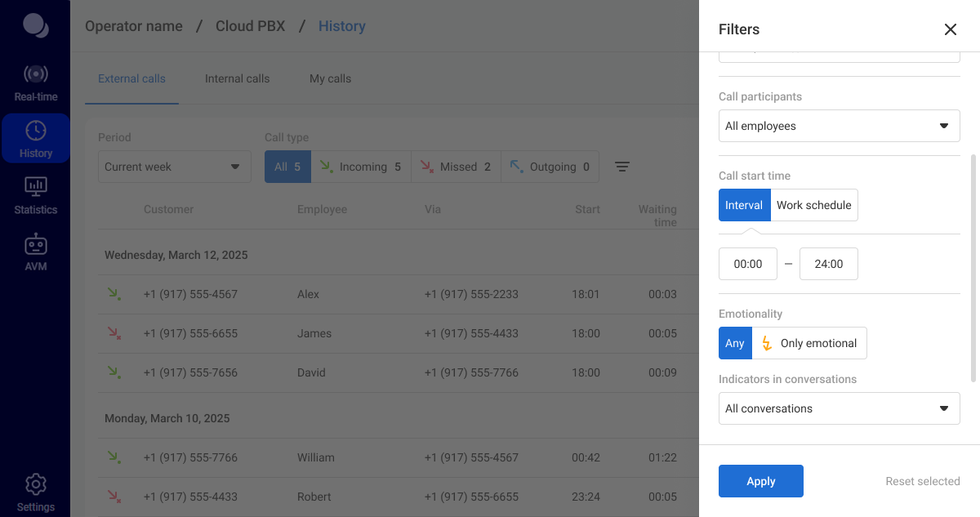Screen dimensions: 980x517
Task: Click the History breadcrumb
Action: (341, 26)
